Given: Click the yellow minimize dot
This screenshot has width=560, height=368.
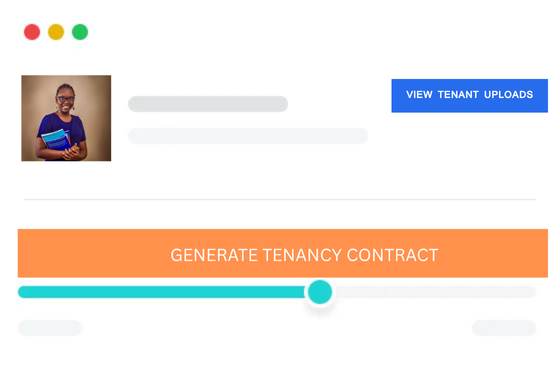Looking at the screenshot, I should point(56,32).
